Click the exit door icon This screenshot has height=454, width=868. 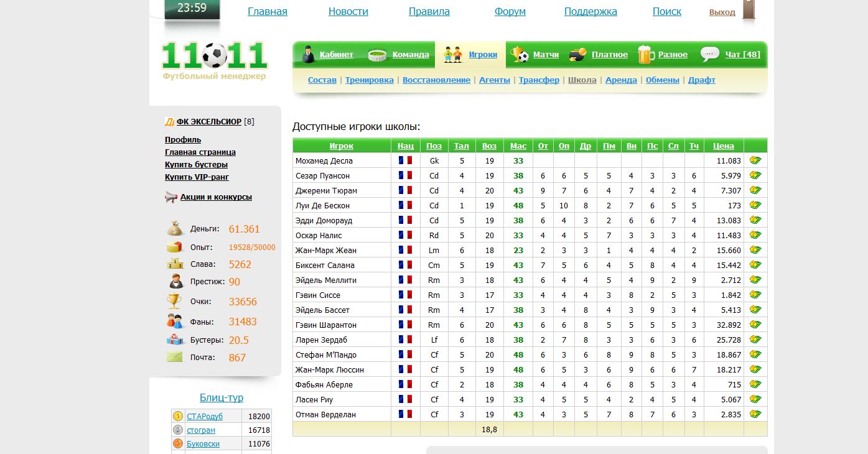[749, 11]
